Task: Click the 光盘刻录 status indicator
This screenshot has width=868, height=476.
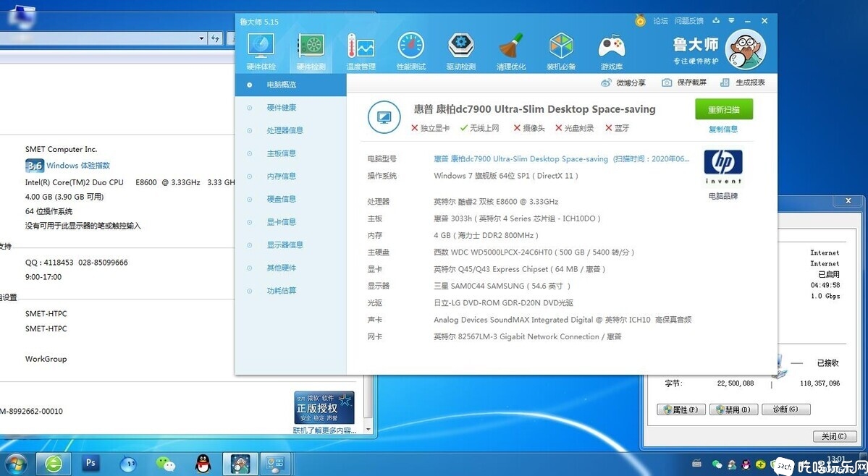Action: (x=575, y=128)
